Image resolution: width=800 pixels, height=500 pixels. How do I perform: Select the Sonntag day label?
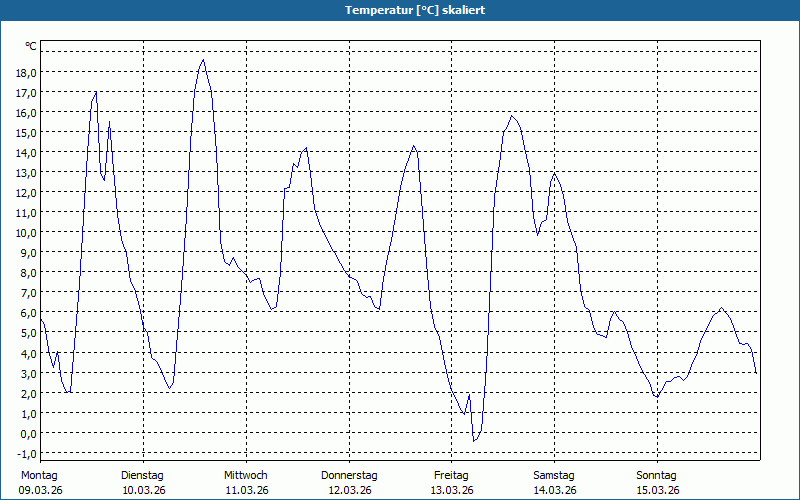point(656,476)
